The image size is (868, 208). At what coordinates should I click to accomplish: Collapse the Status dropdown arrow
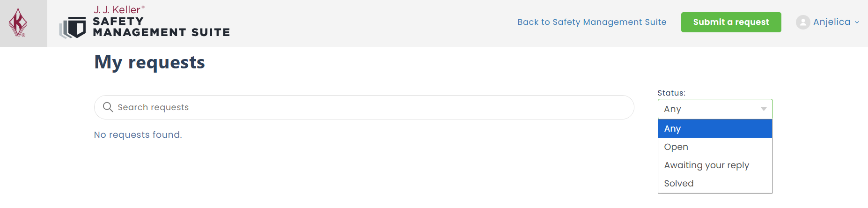coord(764,109)
